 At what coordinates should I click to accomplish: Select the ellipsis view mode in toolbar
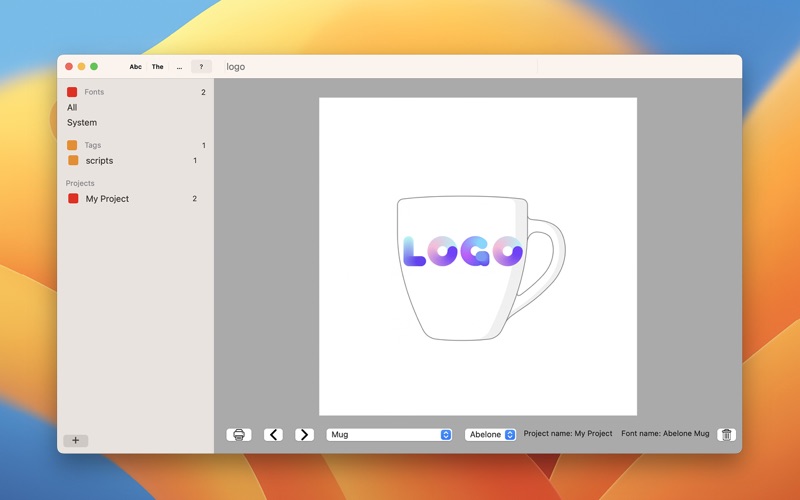[179, 67]
